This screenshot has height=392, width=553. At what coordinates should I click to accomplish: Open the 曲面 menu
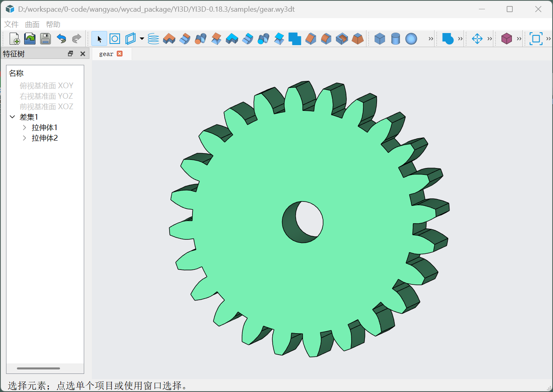[32, 24]
